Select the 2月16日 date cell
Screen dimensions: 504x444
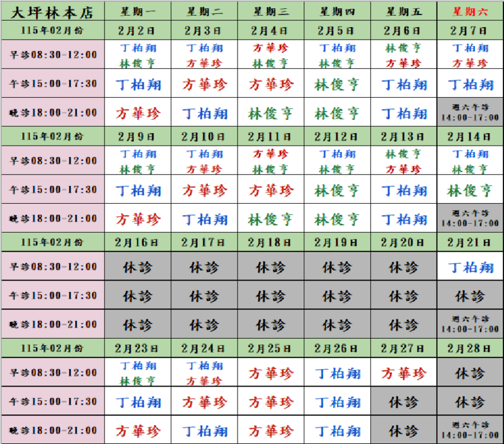[137, 242]
